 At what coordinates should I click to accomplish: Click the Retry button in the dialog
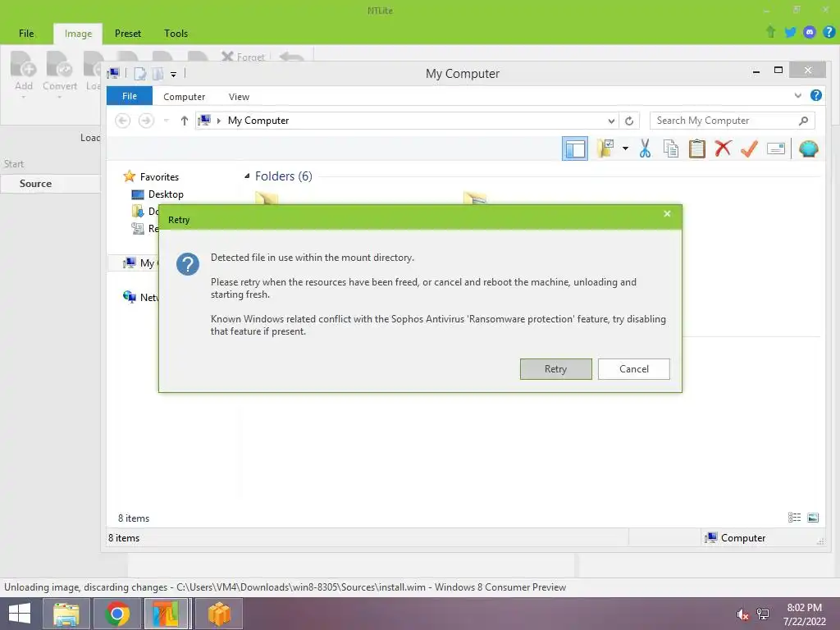(x=555, y=369)
